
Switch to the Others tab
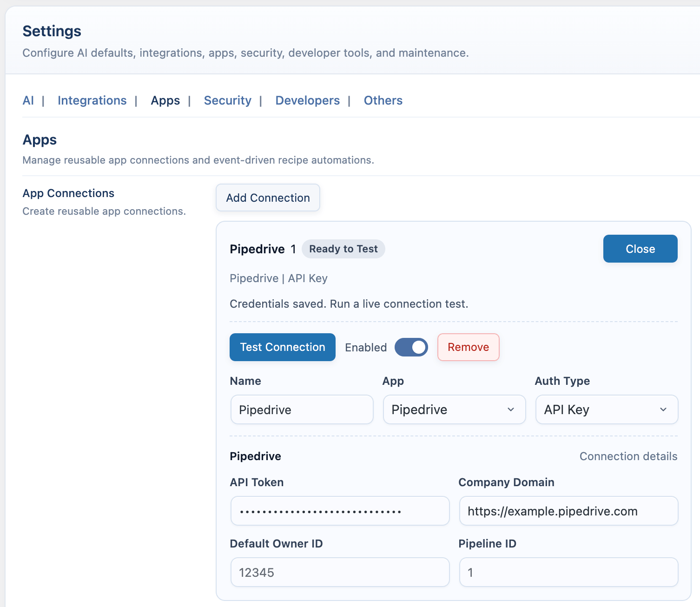(383, 100)
